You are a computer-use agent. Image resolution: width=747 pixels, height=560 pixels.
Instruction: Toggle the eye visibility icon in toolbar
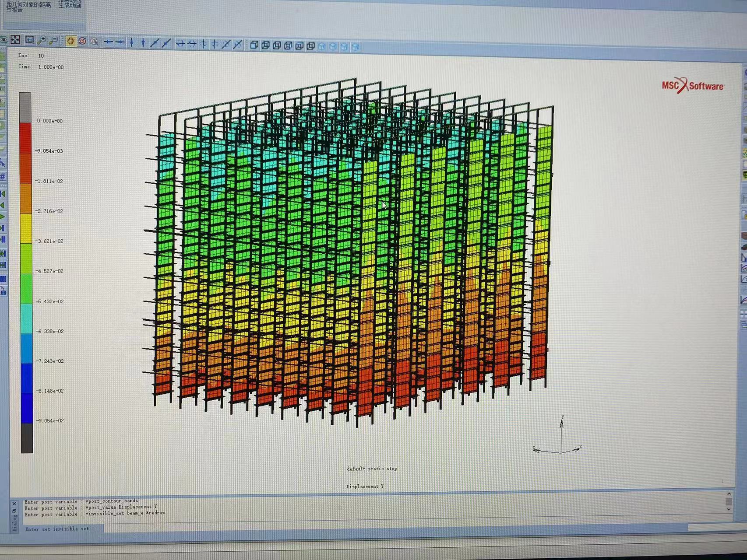(4, 40)
